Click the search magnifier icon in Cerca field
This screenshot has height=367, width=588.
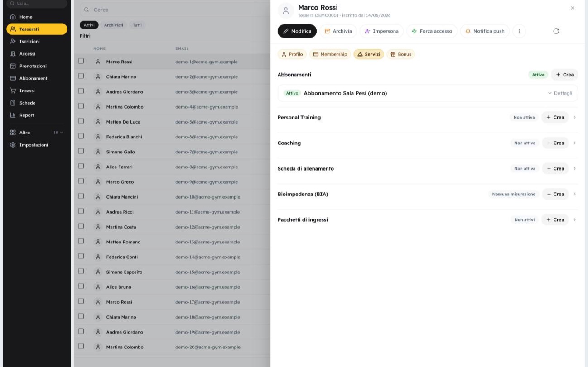87,10
